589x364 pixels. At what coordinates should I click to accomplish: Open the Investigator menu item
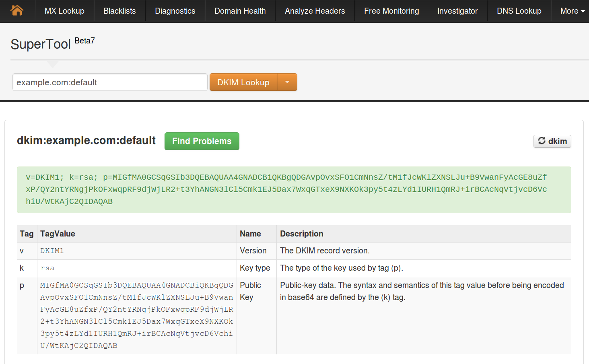pos(457,11)
